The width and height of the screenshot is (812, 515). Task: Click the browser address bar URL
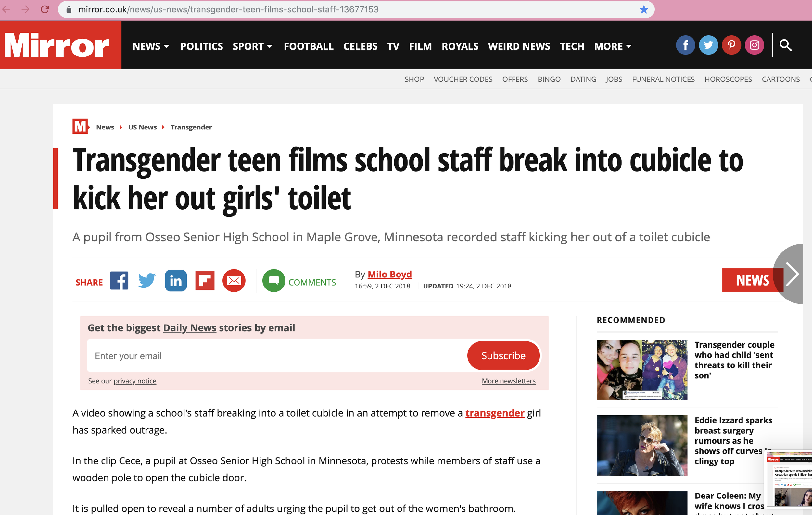pyautogui.click(x=228, y=9)
